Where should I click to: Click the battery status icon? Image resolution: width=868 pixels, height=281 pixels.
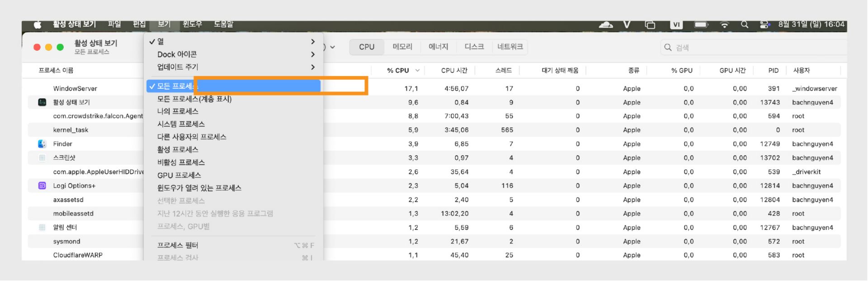[x=701, y=24]
